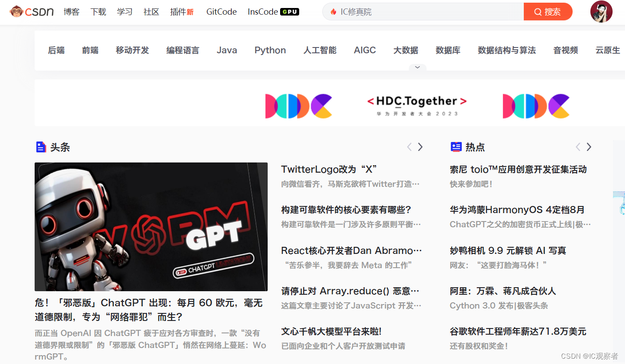Go to previous 头条 page arrow

click(409, 147)
